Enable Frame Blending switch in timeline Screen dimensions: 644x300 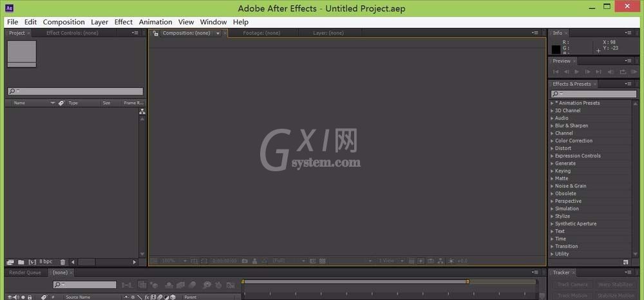click(x=180, y=285)
